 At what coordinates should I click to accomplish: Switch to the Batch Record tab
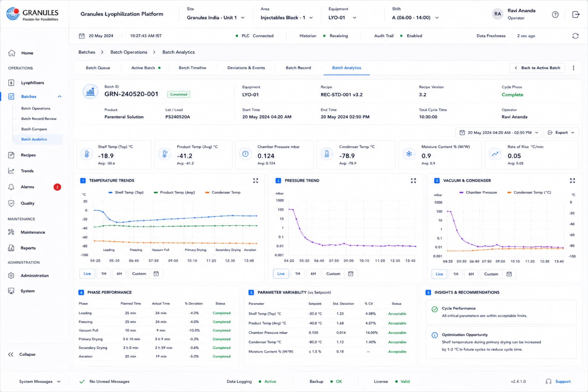pyautogui.click(x=298, y=68)
